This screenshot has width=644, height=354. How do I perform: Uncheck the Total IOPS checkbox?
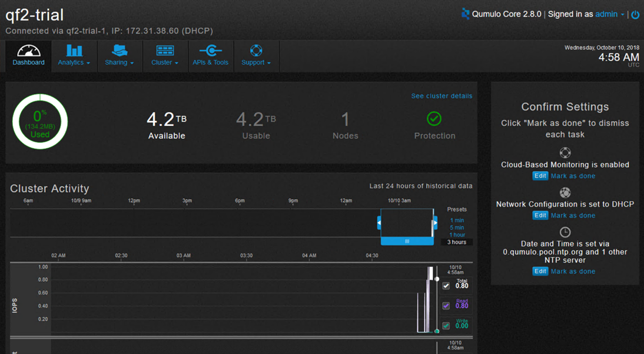tap(446, 285)
